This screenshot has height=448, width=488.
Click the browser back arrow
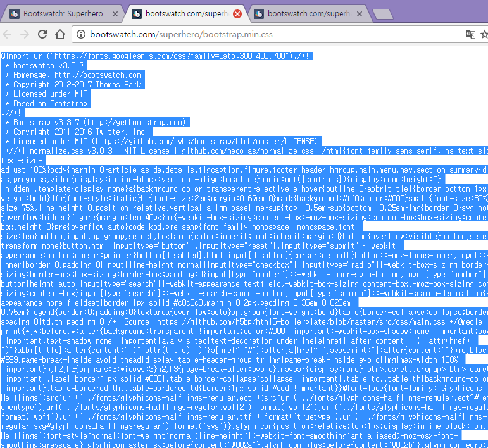[7, 34]
